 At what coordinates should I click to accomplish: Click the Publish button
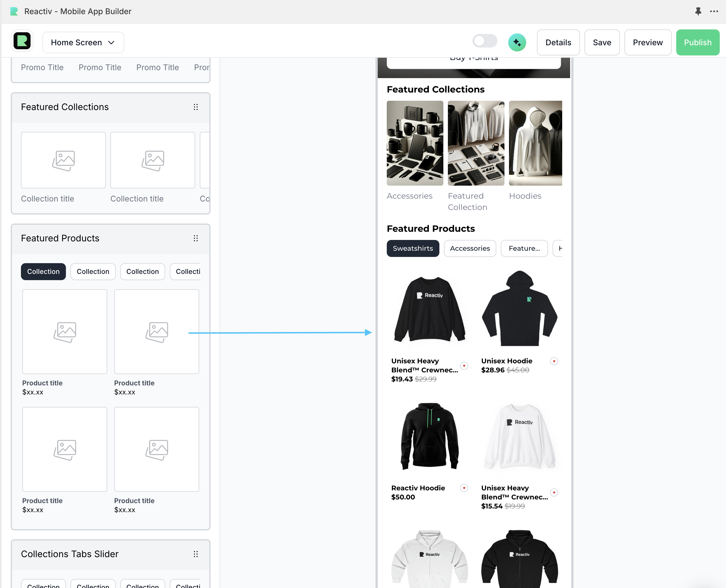click(697, 42)
